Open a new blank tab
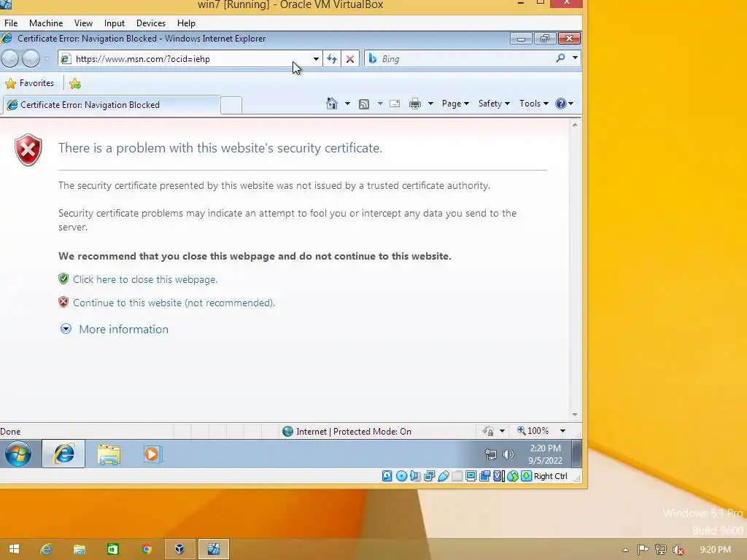Screen dimensions: 747x560 [x=231, y=105]
